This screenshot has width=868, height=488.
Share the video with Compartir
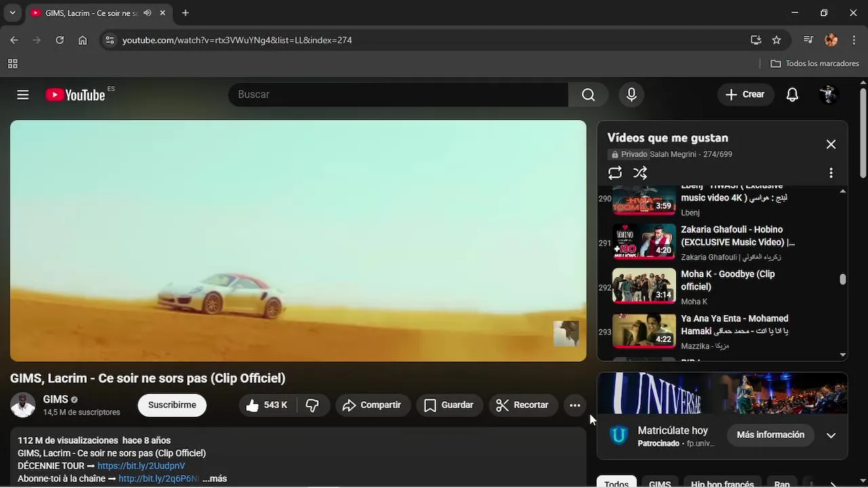coord(372,405)
